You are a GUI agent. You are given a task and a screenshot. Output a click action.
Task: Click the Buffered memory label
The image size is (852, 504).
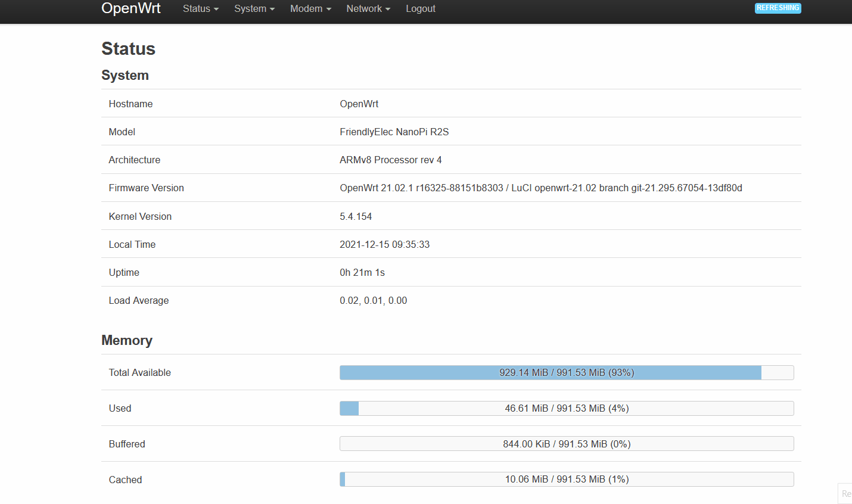tap(127, 444)
